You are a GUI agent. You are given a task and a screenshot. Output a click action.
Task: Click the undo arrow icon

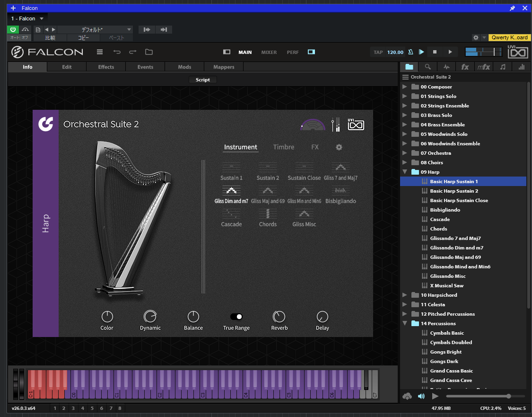click(117, 52)
